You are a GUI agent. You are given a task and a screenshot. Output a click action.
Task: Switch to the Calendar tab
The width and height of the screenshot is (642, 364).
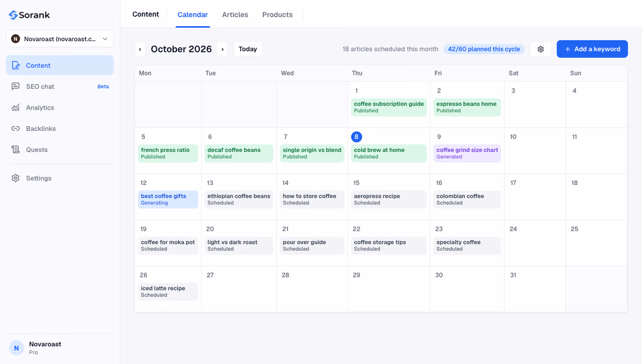click(x=193, y=14)
